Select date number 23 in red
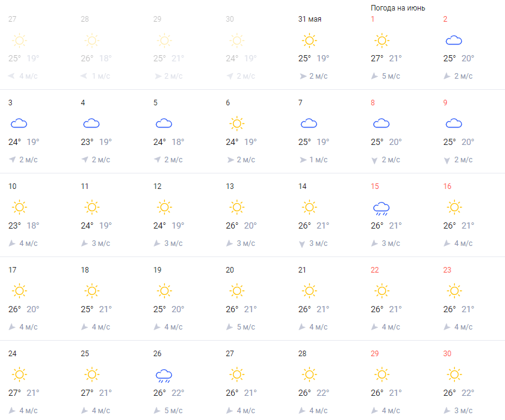Screen dimensions: 505x420 click(447, 270)
